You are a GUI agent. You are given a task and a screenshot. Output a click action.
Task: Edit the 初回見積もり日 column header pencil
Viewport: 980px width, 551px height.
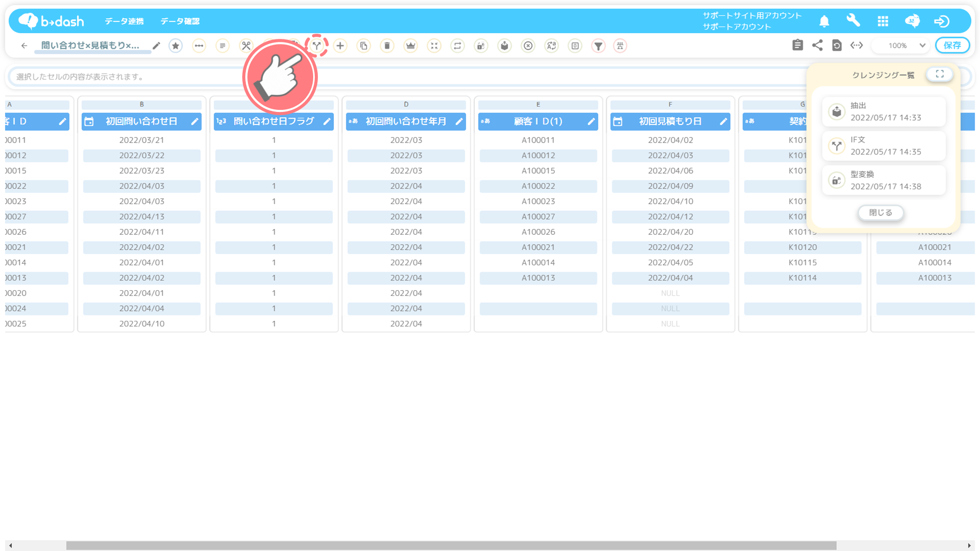pyautogui.click(x=723, y=121)
